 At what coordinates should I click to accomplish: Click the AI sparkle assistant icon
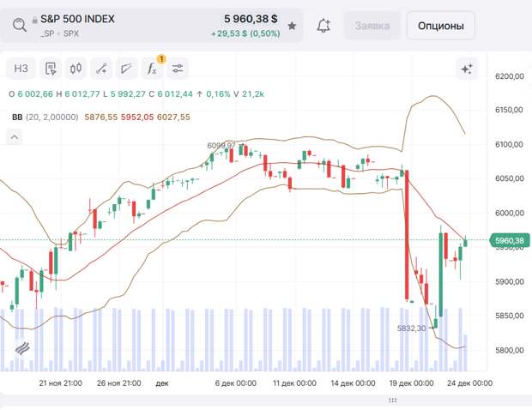point(467,69)
